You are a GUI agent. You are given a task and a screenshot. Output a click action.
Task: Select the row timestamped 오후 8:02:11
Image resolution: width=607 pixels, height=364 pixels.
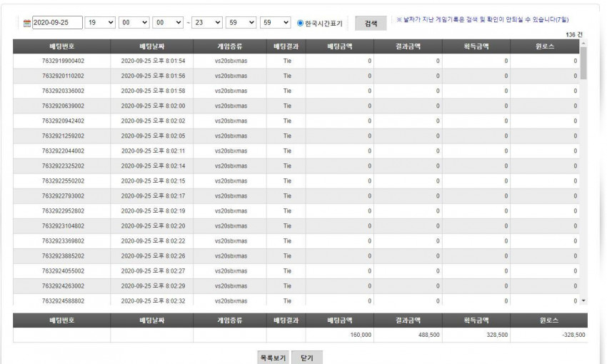click(296, 151)
